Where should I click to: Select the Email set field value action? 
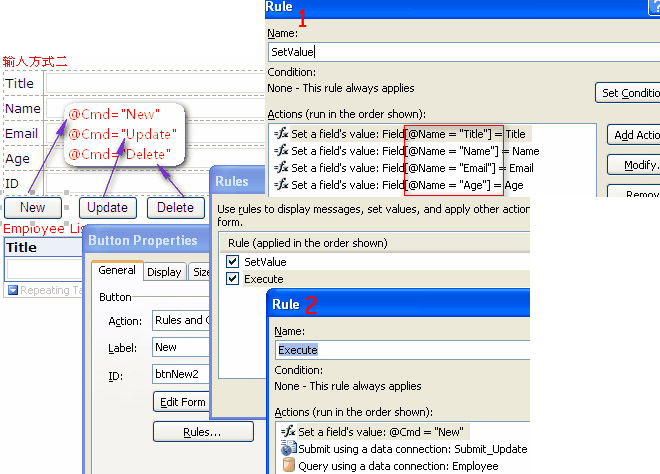tap(404, 168)
